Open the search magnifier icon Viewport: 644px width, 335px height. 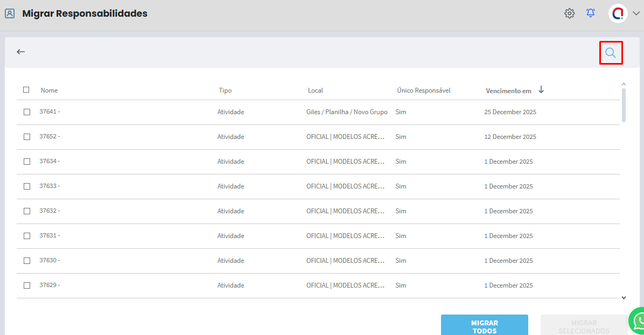click(611, 53)
